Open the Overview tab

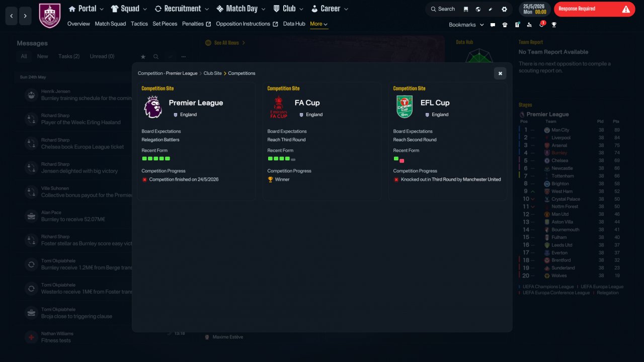point(78,24)
